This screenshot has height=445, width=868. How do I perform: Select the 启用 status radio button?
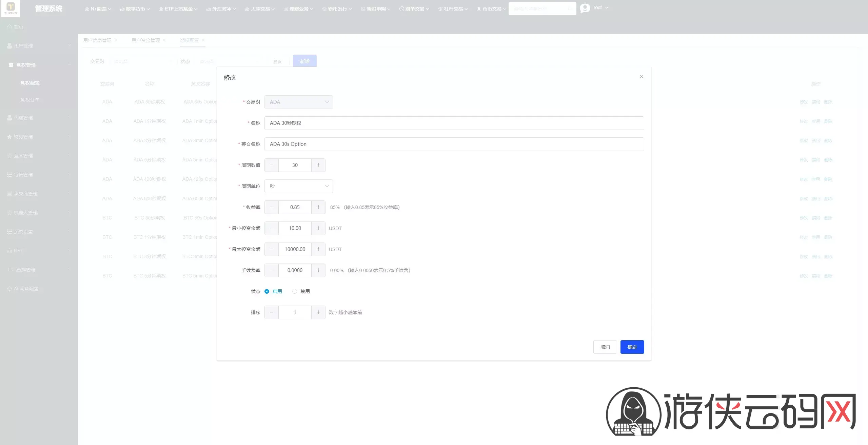coord(267,291)
